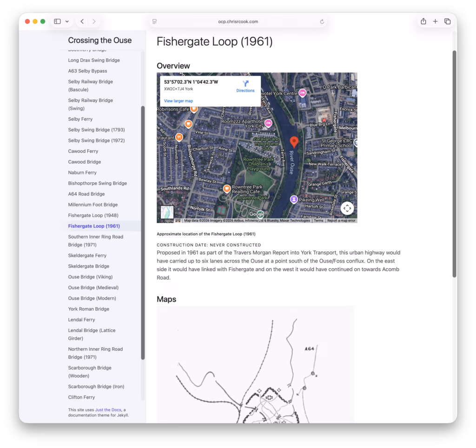This screenshot has width=476, height=448.
Task: Show the tab overview icon
Action: point(447,21)
